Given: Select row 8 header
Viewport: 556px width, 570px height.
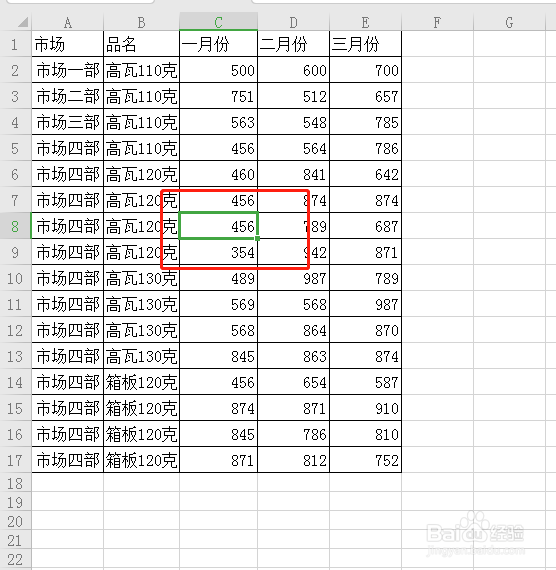Looking at the screenshot, I should click(x=16, y=226).
